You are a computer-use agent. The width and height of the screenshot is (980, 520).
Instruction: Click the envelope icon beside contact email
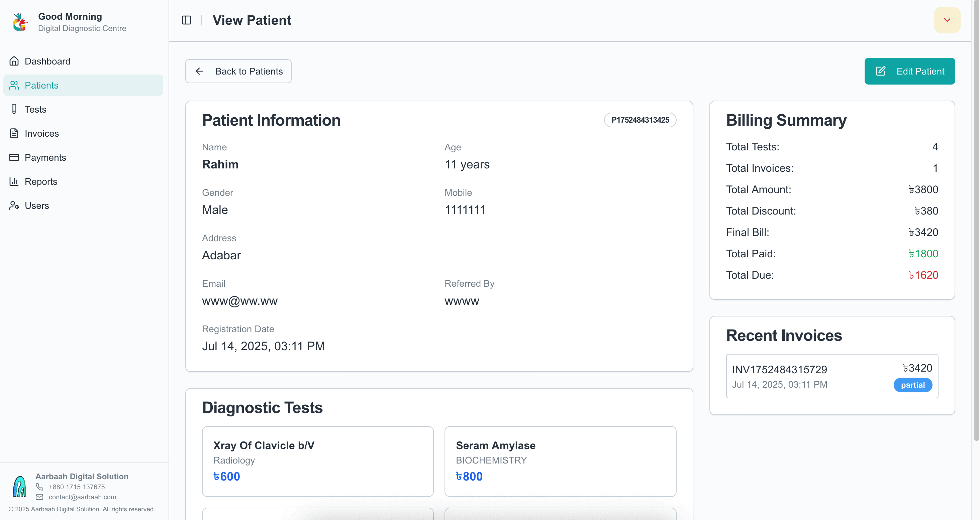(x=39, y=497)
